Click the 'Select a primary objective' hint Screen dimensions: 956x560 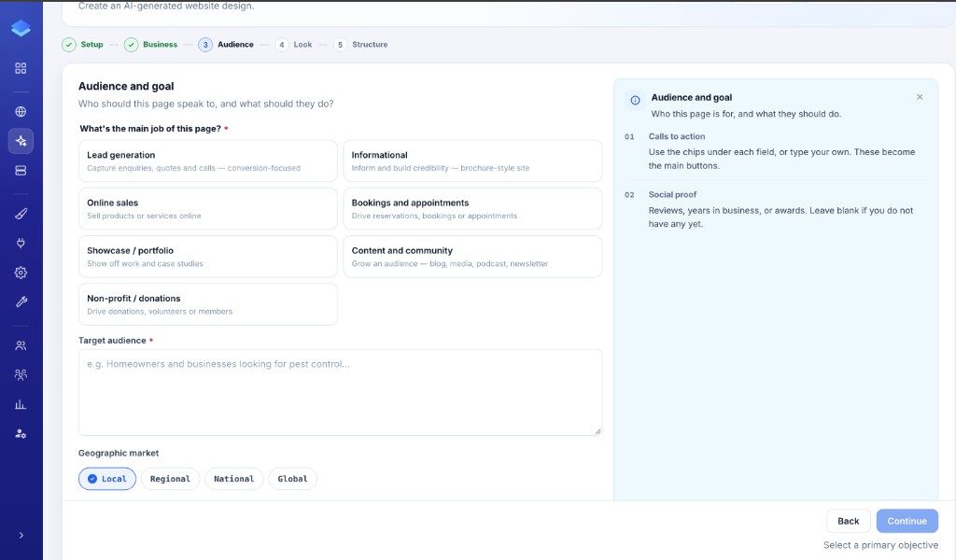881,545
